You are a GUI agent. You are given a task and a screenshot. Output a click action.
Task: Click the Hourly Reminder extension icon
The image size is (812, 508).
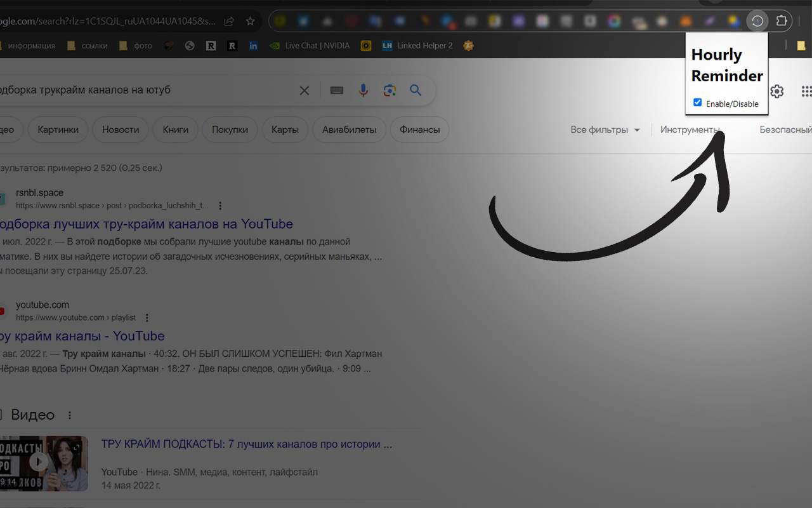click(757, 21)
